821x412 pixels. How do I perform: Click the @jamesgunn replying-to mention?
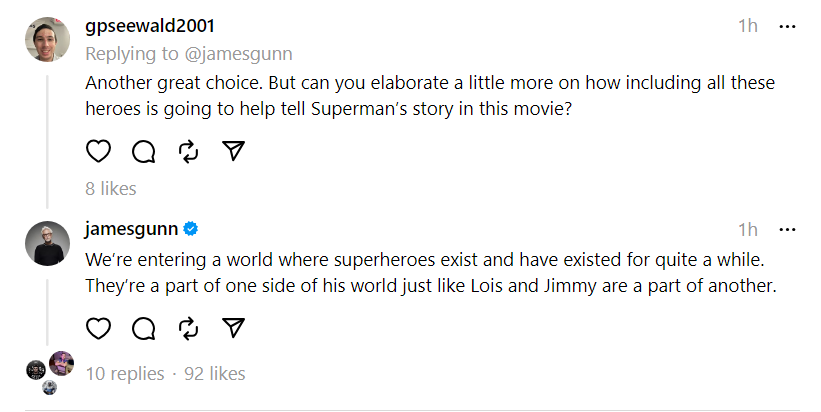click(x=248, y=54)
